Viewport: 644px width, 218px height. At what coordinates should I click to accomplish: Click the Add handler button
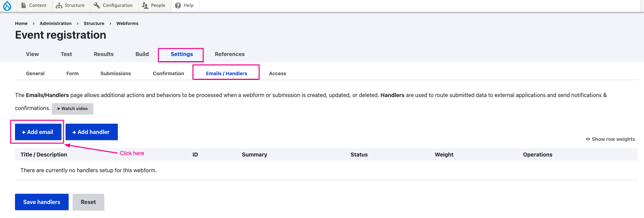pyautogui.click(x=92, y=132)
